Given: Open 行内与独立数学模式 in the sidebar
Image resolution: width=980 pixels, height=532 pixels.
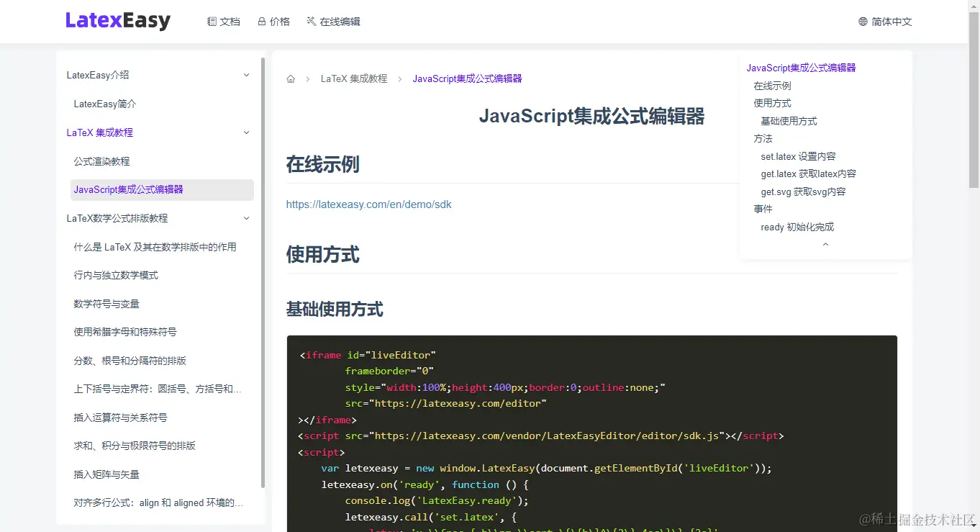Looking at the screenshot, I should click(116, 275).
